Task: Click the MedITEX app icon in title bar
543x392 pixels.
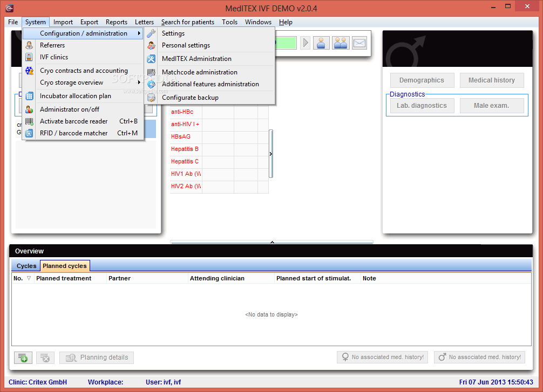Action: 9,8
